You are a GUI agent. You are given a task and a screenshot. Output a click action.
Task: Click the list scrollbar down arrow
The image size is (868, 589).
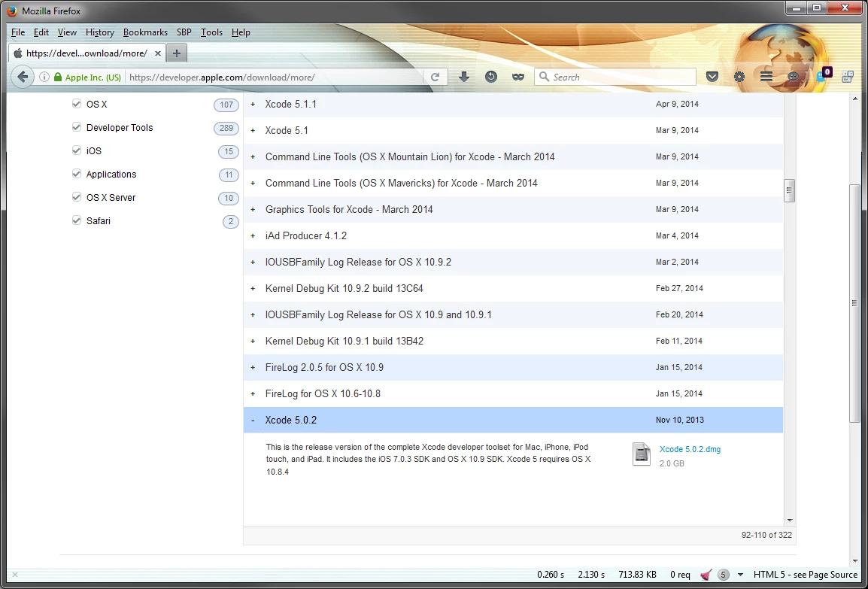pos(789,521)
